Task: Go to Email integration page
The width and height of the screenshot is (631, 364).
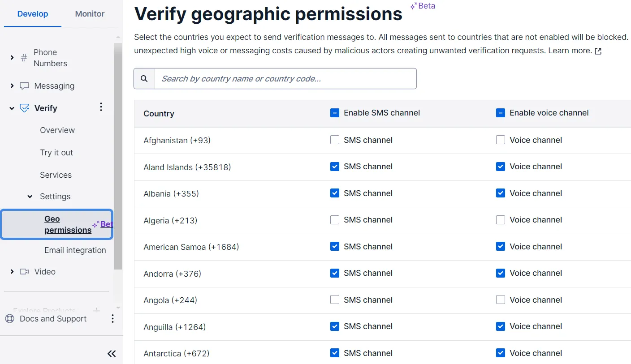Action: pyautogui.click(x=75, y=250)
